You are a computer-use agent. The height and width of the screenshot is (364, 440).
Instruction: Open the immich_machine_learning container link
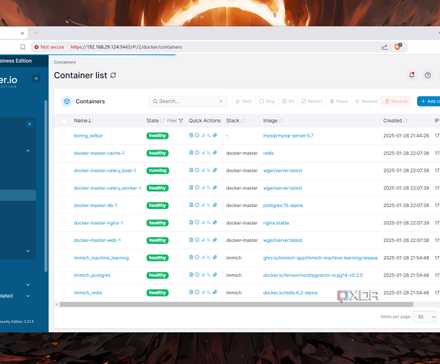[101, 258]
